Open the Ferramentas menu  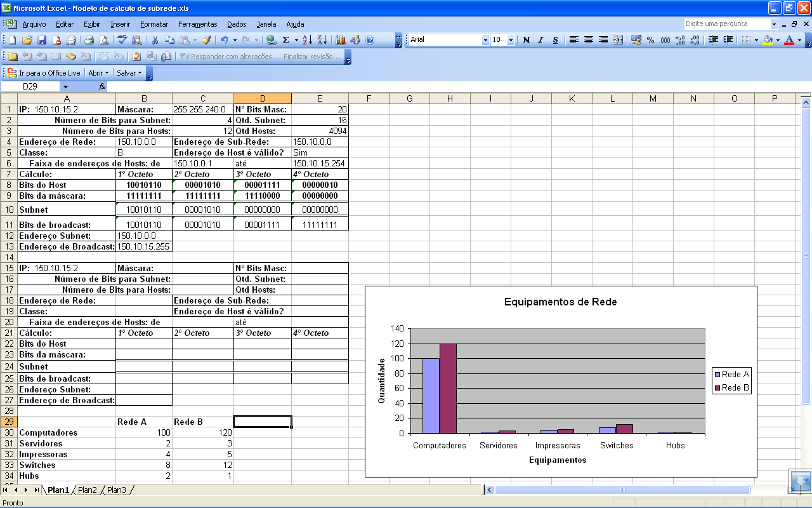pyautogui.click(x=197, y=24)
